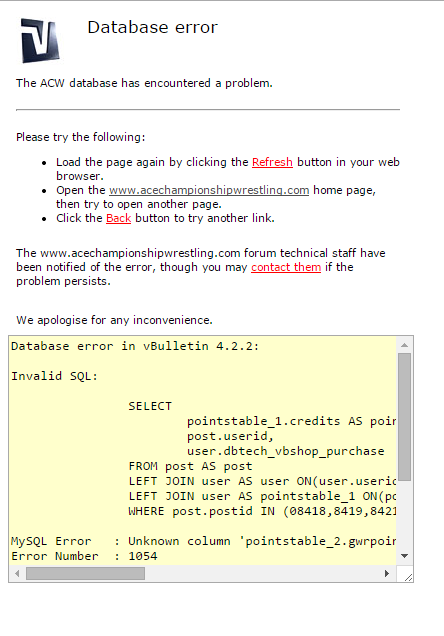Click the scroll left arrow in error box
444x636 pixels.
(x=17, y=574)
